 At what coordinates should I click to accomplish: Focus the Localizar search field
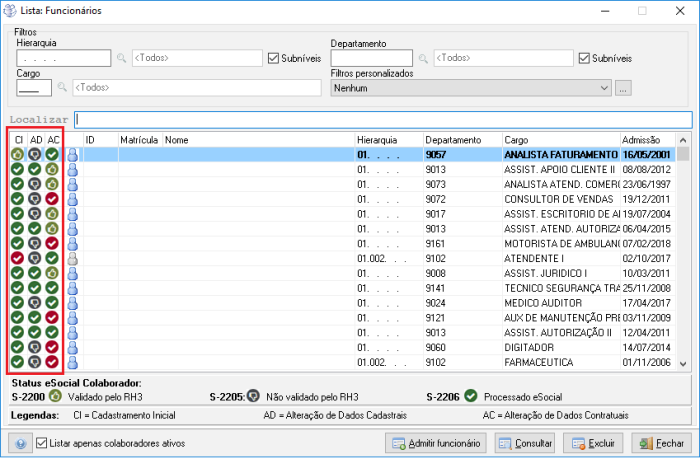click(x=382, y=120)
